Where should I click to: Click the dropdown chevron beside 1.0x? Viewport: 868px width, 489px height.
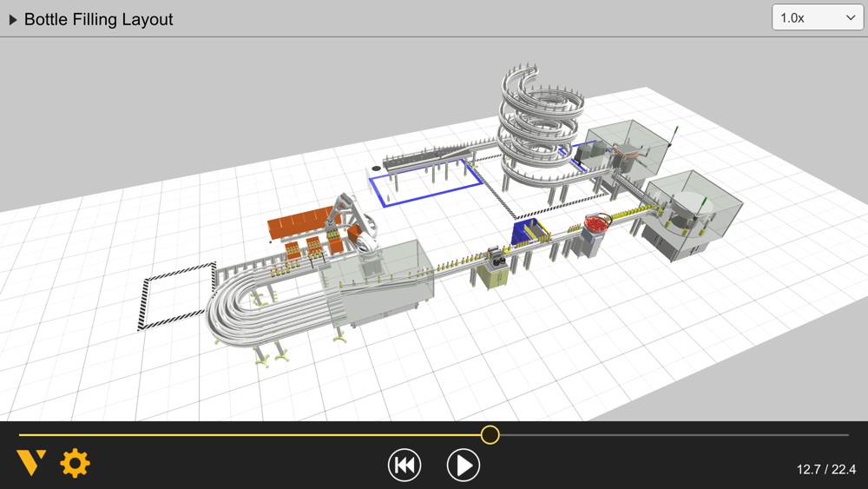click(x=851, y=17)
